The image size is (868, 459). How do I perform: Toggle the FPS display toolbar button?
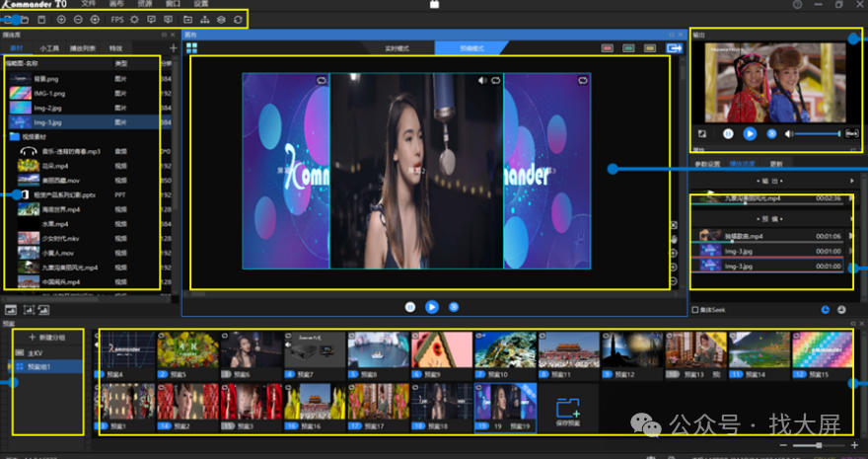pos(117,20)
